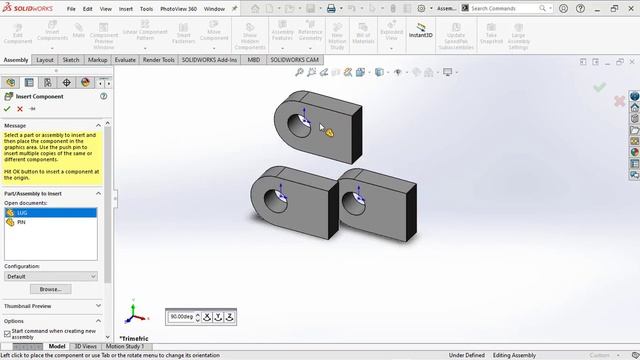Switch to Motion Study 1 tab
This screenshot has height=360, width=640.
[x=125, y=347]
